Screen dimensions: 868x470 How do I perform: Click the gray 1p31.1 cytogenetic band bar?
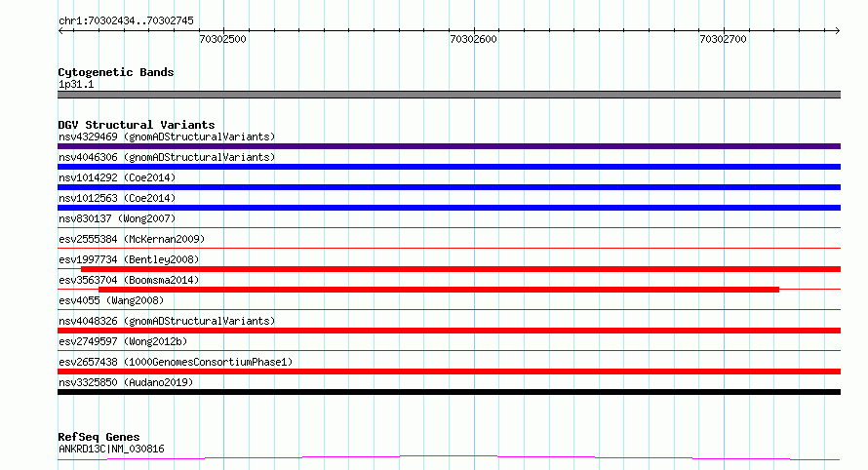coord(449,95)
